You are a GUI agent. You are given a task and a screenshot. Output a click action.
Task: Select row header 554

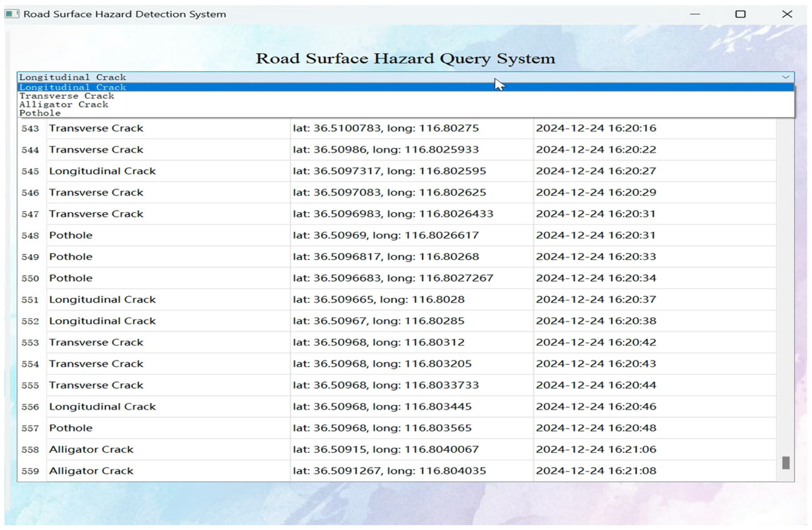32,364
